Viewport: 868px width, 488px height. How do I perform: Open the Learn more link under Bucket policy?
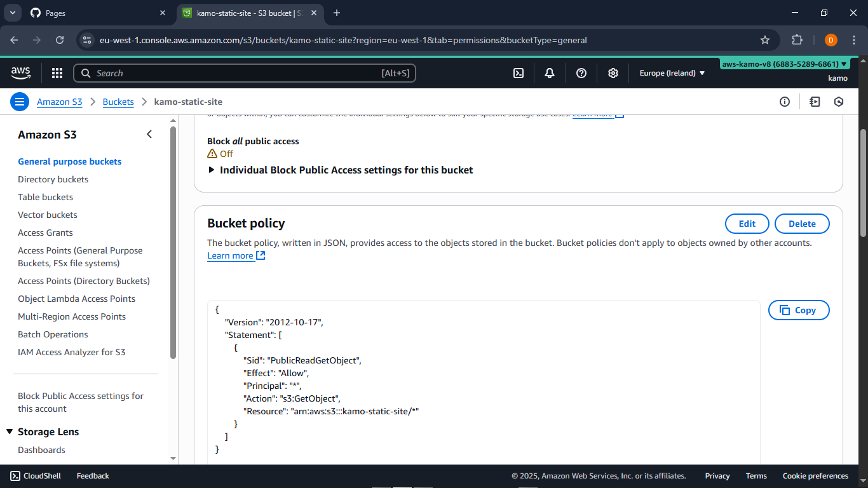[x=230, y=255]
